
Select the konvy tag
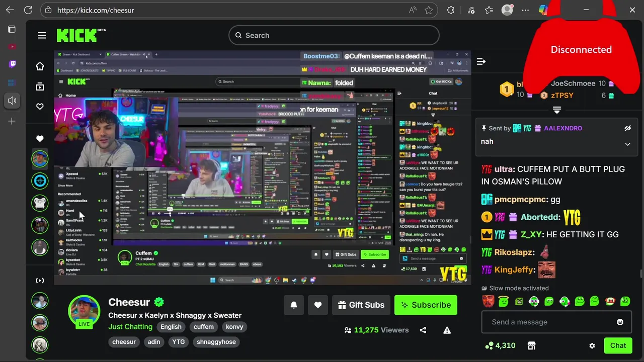coord(234,327)
